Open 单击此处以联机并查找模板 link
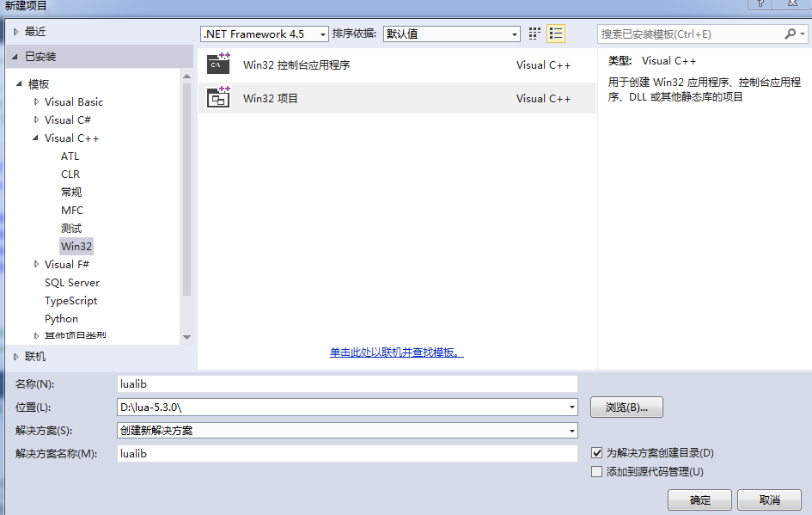This screenshot has height=515, width=812. pyautogui.click(x=397, y=353)
